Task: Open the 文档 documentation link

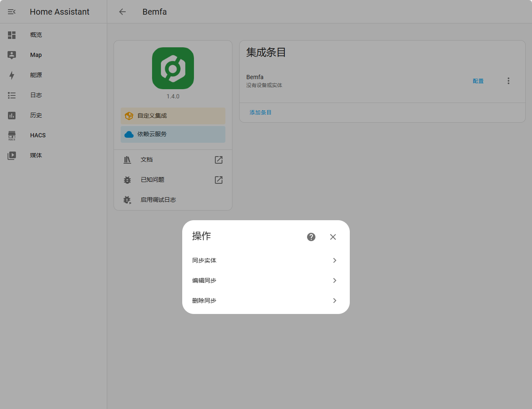Action: click(173, 160)
